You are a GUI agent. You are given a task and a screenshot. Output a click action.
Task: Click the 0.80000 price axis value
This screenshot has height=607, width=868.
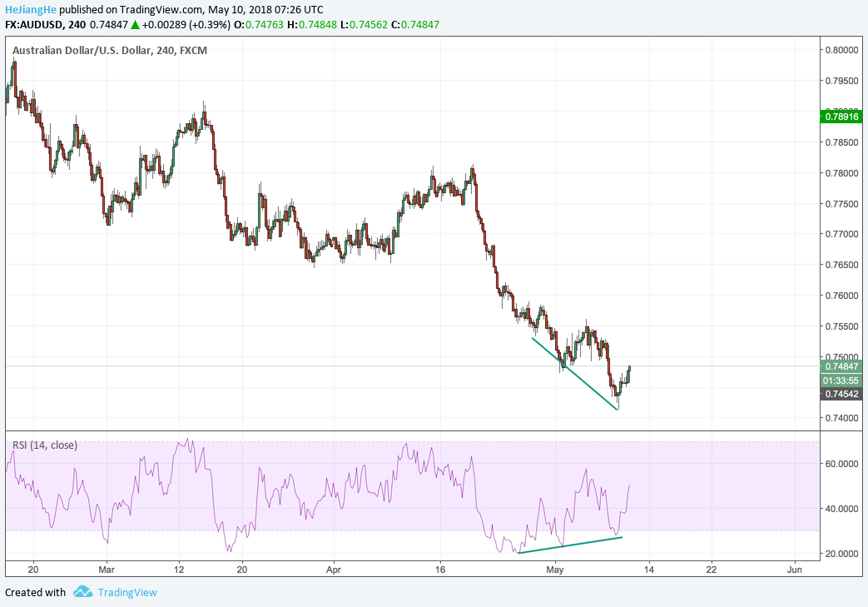842,50
